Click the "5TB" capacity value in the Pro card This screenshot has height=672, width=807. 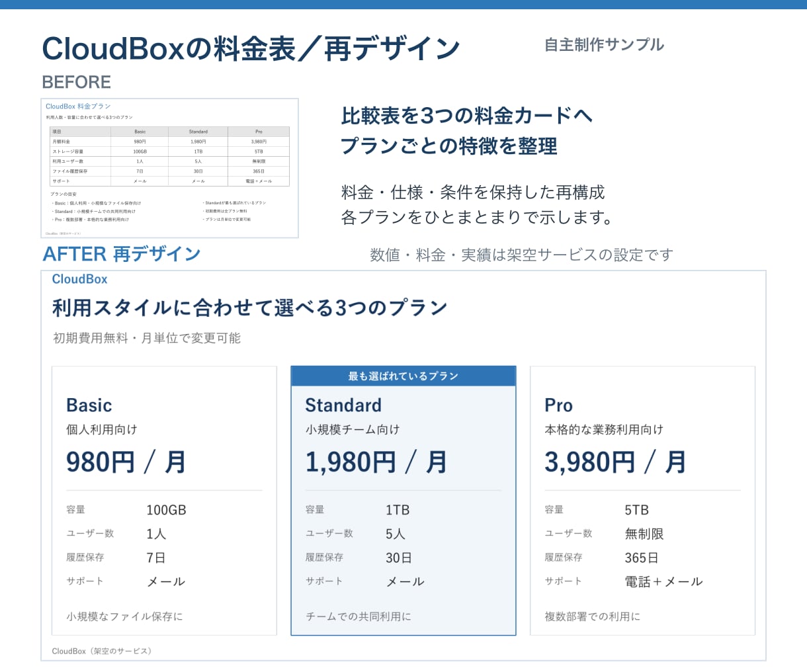click(x=637, y=510)
